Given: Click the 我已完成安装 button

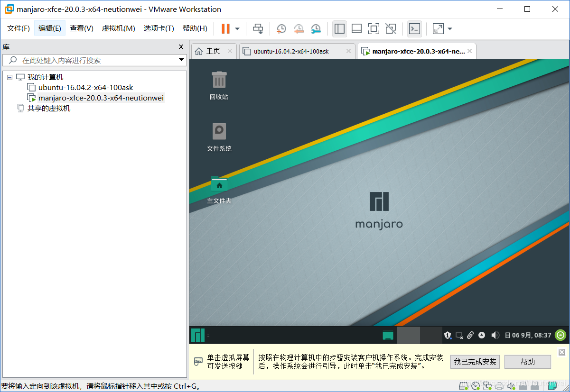Looking at the screenshot, I should [475, 362].
